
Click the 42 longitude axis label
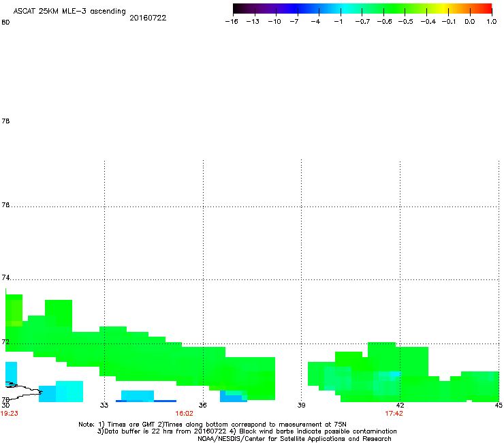[x=400, y=406]
